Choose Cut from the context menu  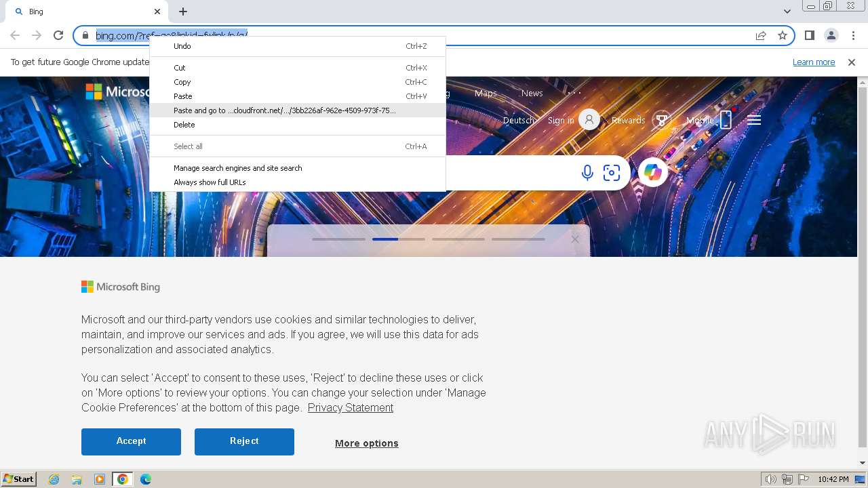[x=298, y=68]
